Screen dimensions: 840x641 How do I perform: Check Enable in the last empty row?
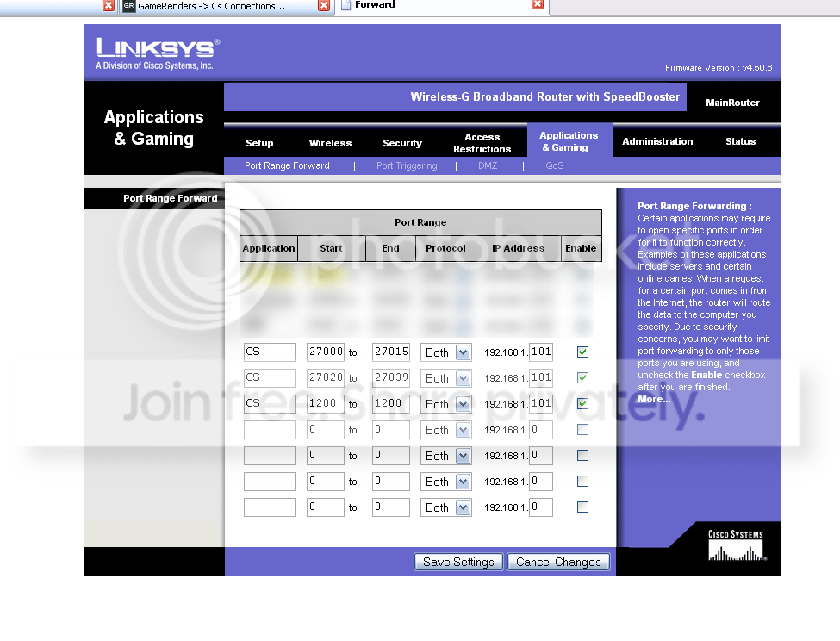pos(583,507)
